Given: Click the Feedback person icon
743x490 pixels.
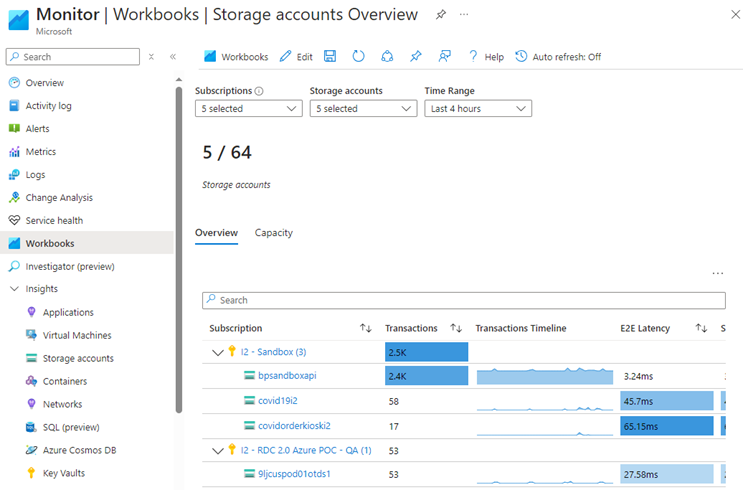Looking at the screenshot, I should 444,56.
